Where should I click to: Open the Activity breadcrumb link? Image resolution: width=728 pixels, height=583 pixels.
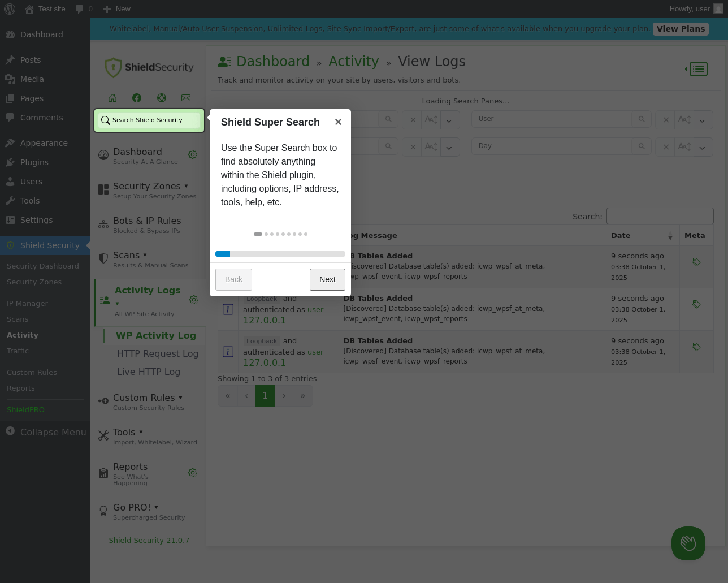tap(354, 61)
